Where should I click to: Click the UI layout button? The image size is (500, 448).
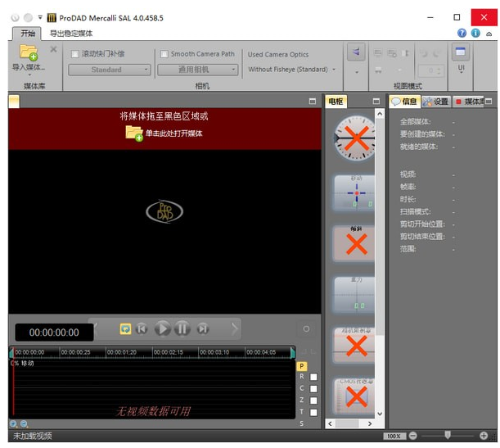tap(461, 58)
